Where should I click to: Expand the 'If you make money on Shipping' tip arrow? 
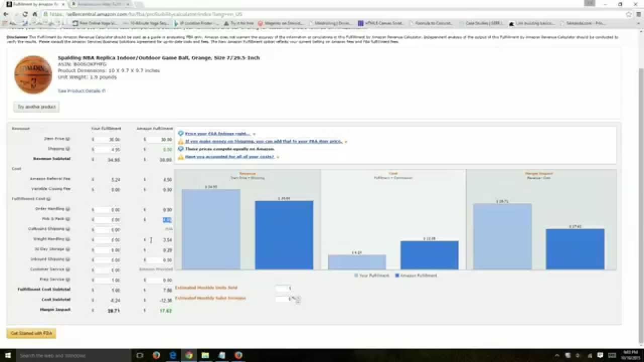pos(346,142)
